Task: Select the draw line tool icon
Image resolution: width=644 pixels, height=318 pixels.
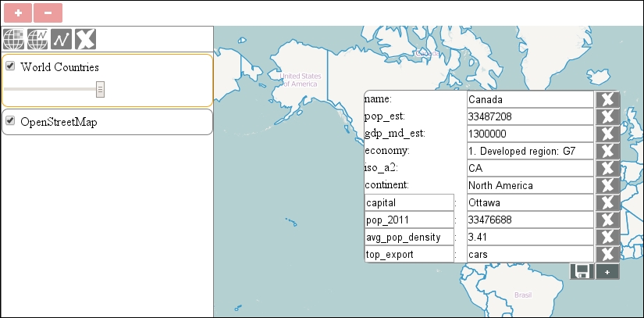Action: (x=62, y=39)
